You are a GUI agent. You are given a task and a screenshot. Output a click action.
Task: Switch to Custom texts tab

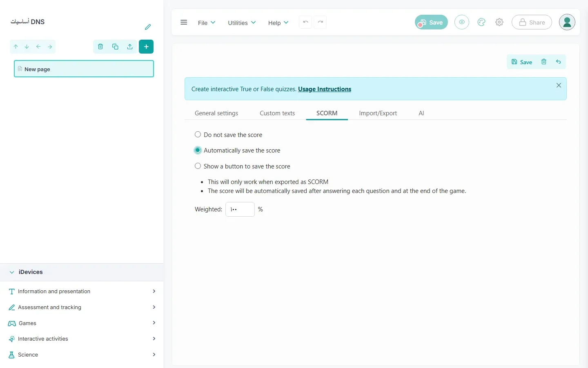tap(277, 113)
